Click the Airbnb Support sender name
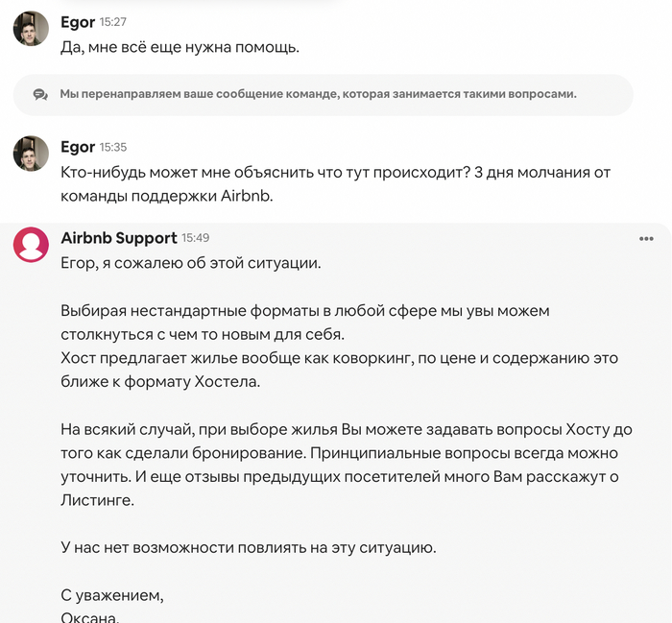 click(118, 238)
